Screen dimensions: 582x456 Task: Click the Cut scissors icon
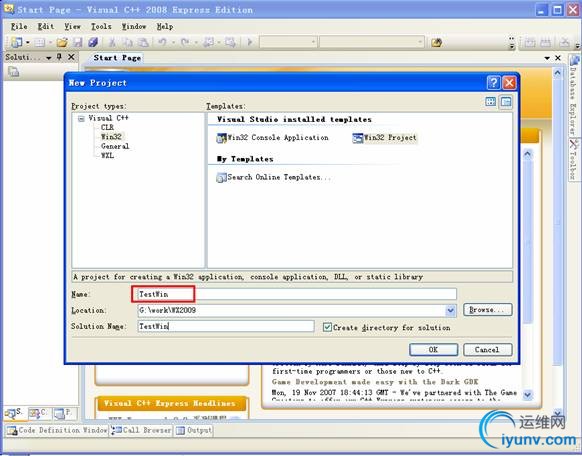(112, 42)
